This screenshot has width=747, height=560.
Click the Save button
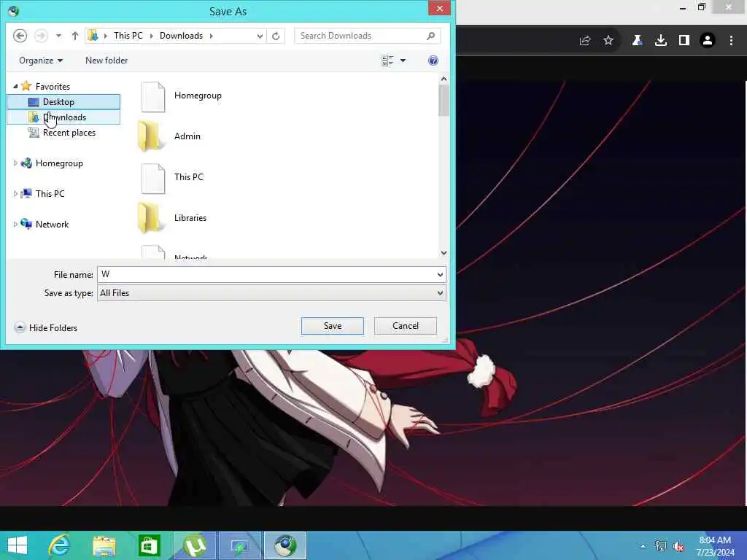click(x=333, y=326)
